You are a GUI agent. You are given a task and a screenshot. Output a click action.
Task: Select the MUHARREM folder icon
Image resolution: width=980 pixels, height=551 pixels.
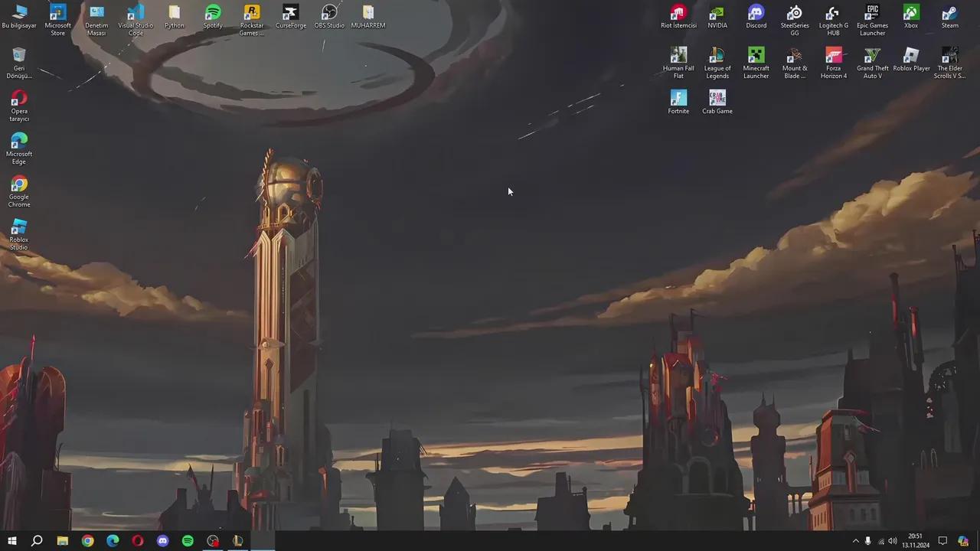click(368, 17)
